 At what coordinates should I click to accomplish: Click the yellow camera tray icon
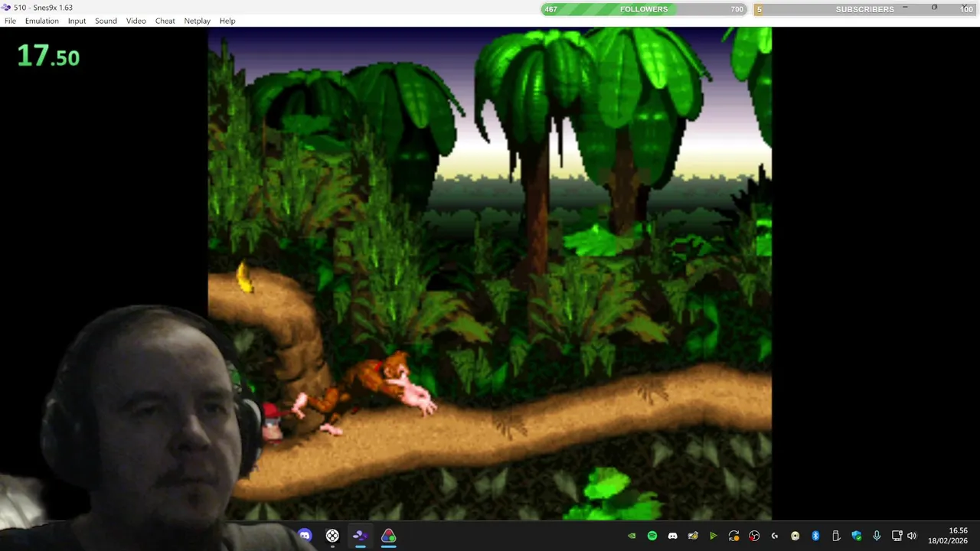(693, 536)
